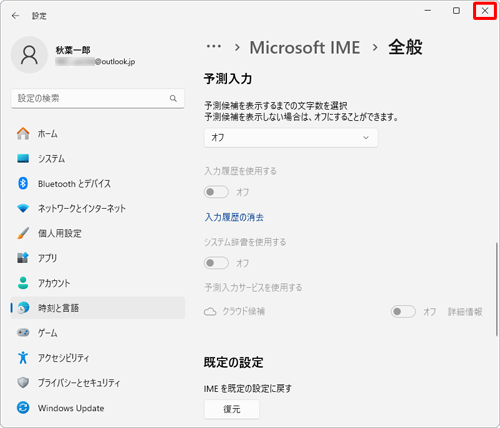Click the globe clock icon
500x428 pixels.
[x=23, y=308]
